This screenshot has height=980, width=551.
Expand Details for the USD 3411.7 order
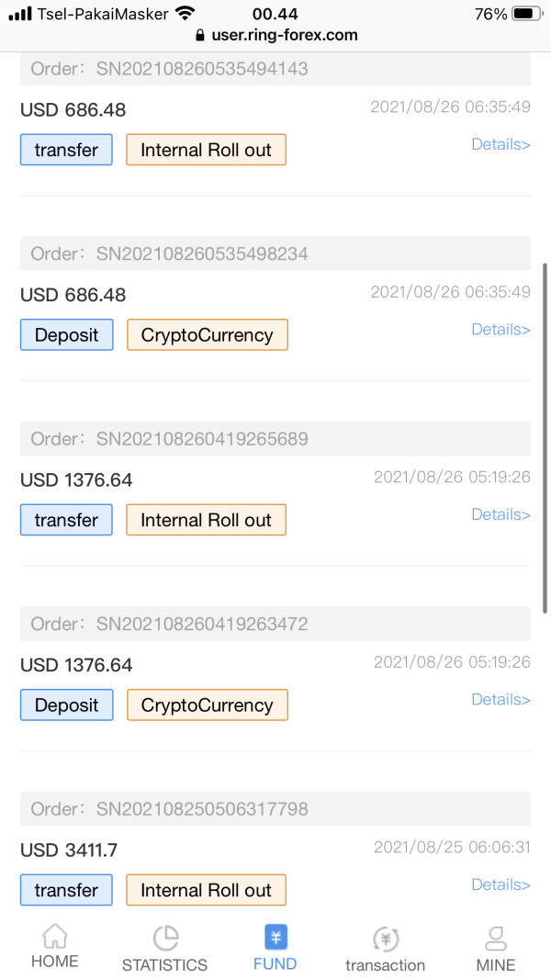pyautogui.click(x=500, y=884)
